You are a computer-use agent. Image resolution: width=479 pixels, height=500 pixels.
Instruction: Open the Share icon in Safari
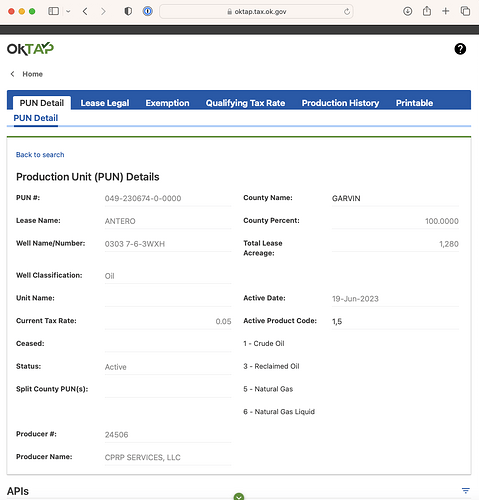pos(427,11)
